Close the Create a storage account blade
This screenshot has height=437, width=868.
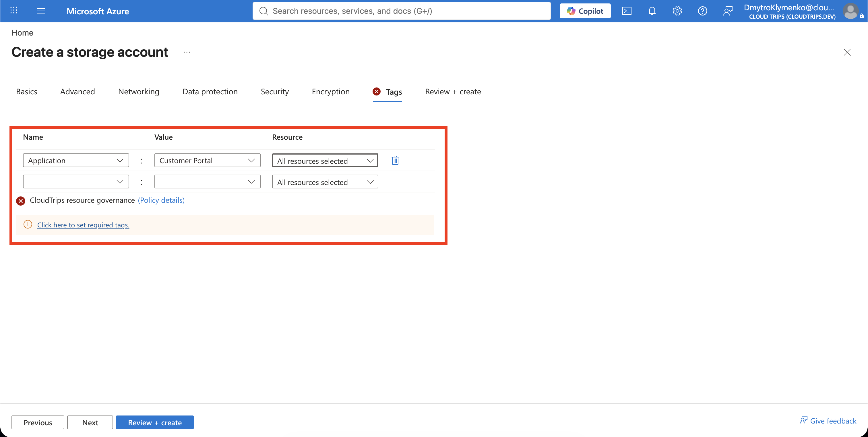click(x=847, y=52)
